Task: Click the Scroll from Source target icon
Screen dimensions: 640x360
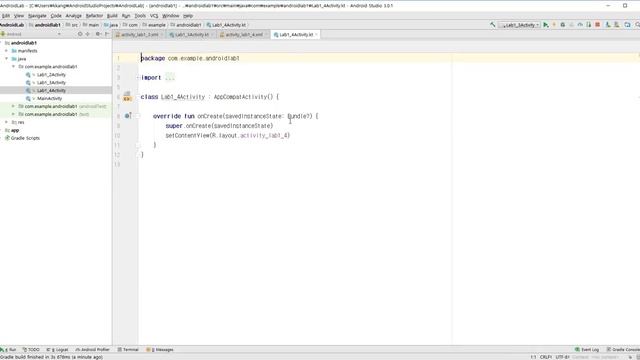Action: 80,34
